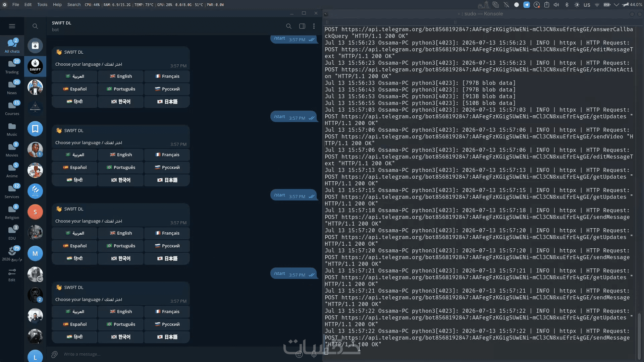Edit chat folders
This screenshot has height=362, width=644.
[x=12, y=275]
